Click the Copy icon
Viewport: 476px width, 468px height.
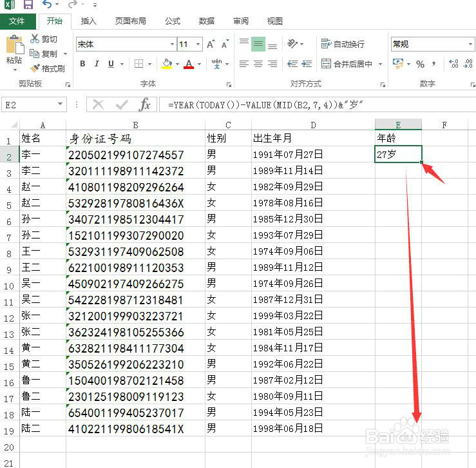click(34, 54)
